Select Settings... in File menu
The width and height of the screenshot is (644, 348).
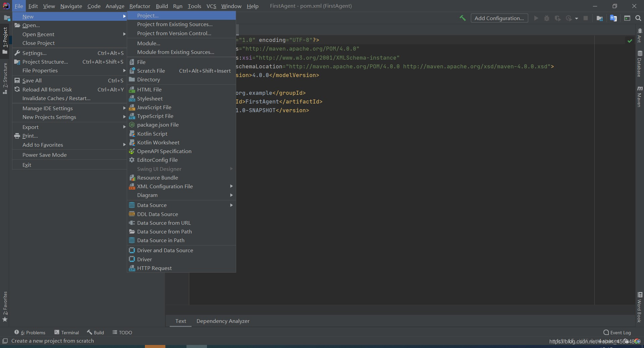[x=69, y=53]
